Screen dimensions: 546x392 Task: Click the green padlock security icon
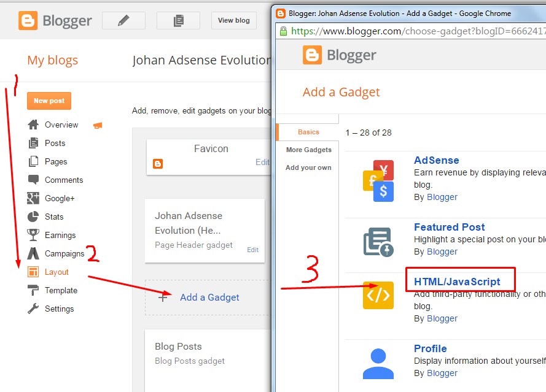pos(284,31)
